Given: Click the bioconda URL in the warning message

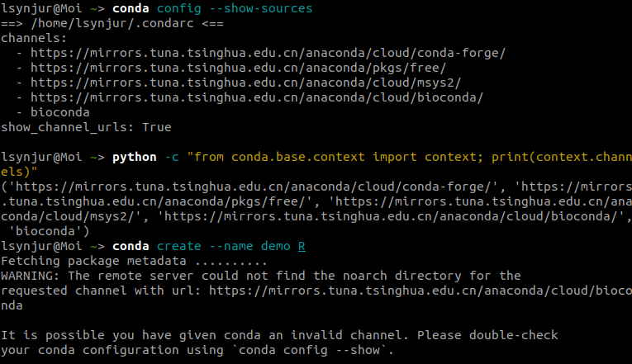Looking at the screenshot, I should [420, 291].
